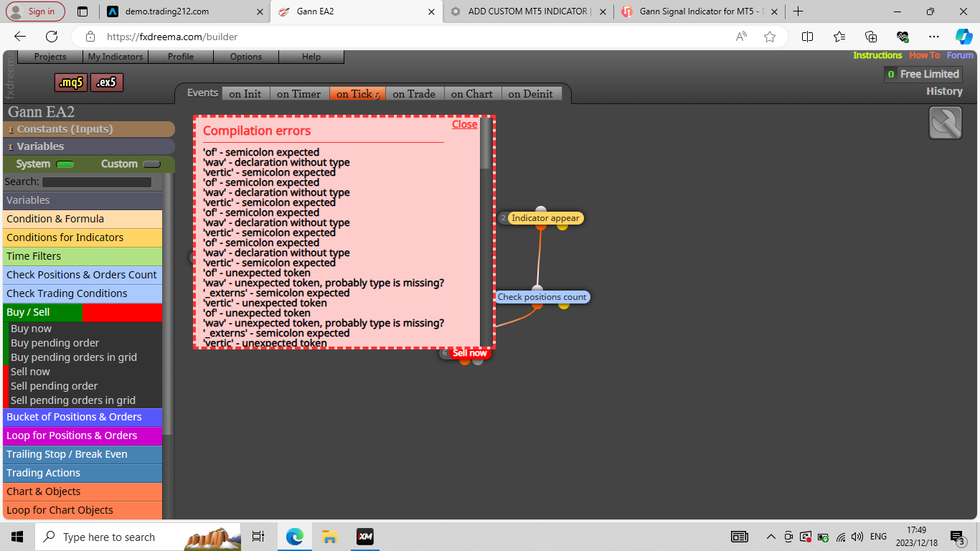Image resolution: width=980 pixels, height=551 pixels.
Task: Sign in to browser profile
Action: click(35, 11)
